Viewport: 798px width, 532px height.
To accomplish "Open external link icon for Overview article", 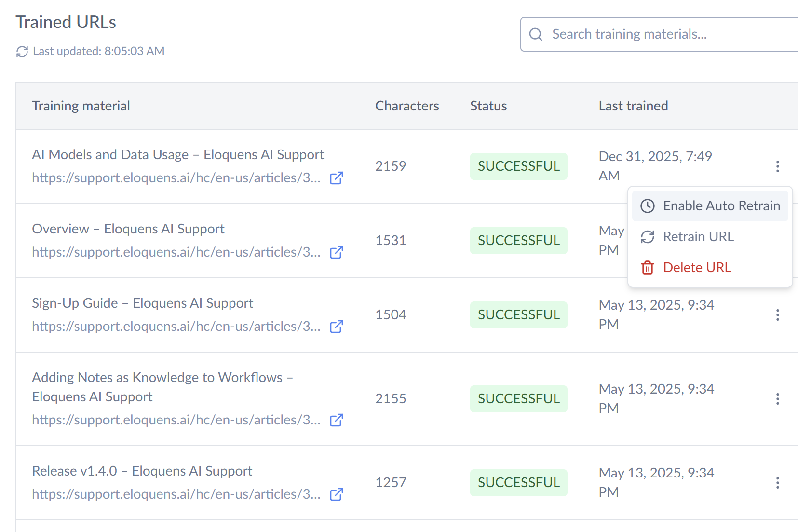I will 336,252.
